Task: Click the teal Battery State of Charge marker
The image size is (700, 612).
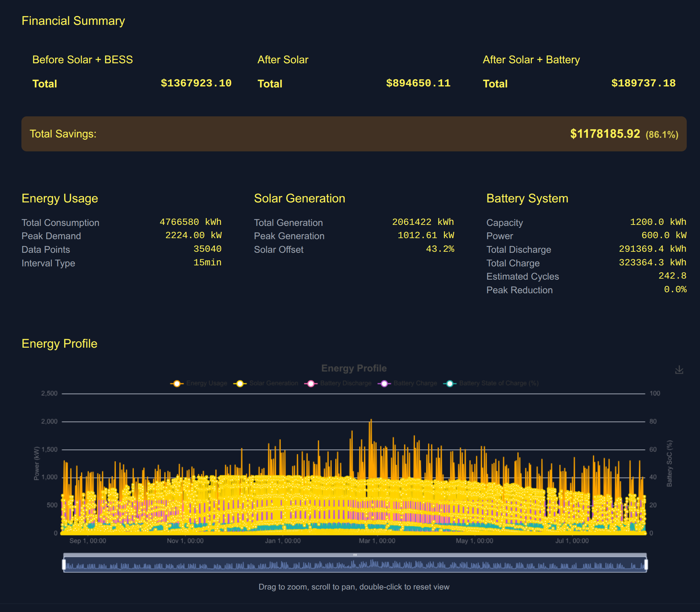Action: pos(450,383)
